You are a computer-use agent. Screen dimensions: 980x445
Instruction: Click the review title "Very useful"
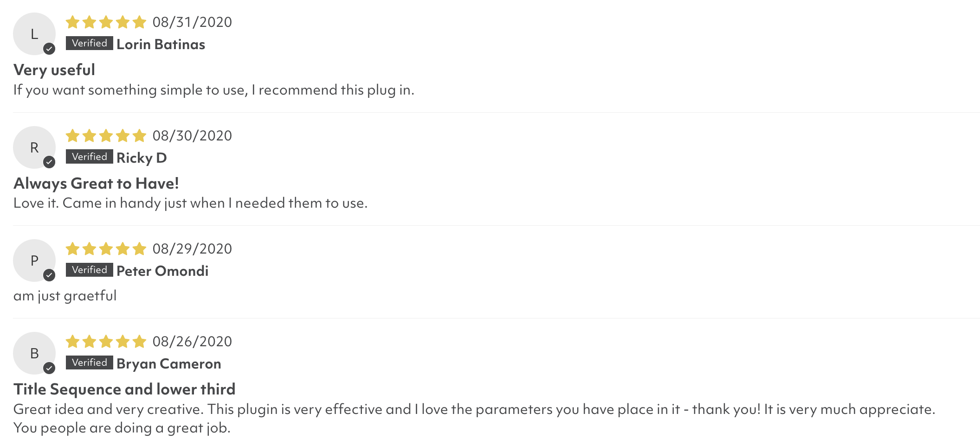click(54, 70)
